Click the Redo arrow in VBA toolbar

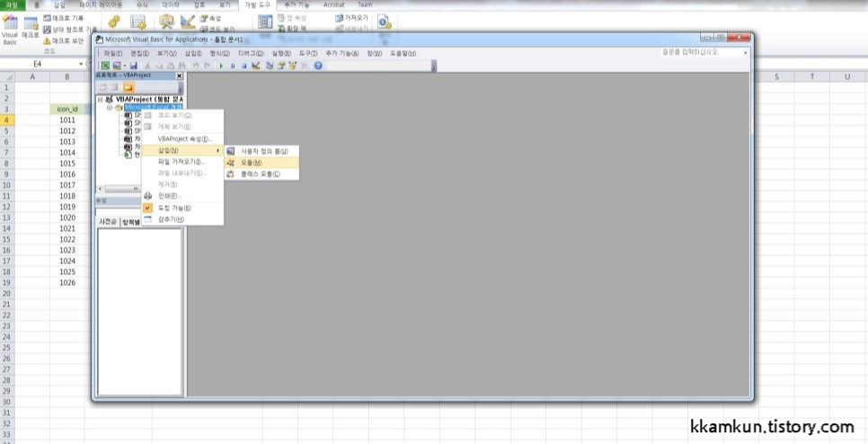coord(207,66)
